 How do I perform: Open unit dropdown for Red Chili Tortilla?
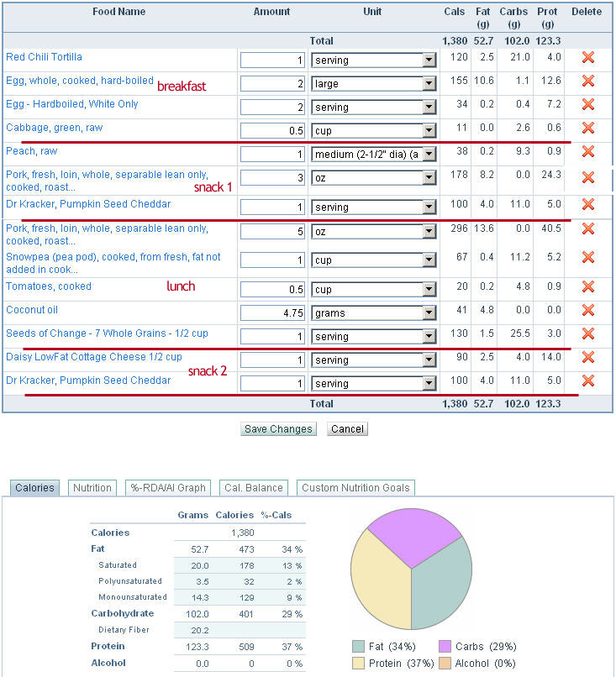429,60
